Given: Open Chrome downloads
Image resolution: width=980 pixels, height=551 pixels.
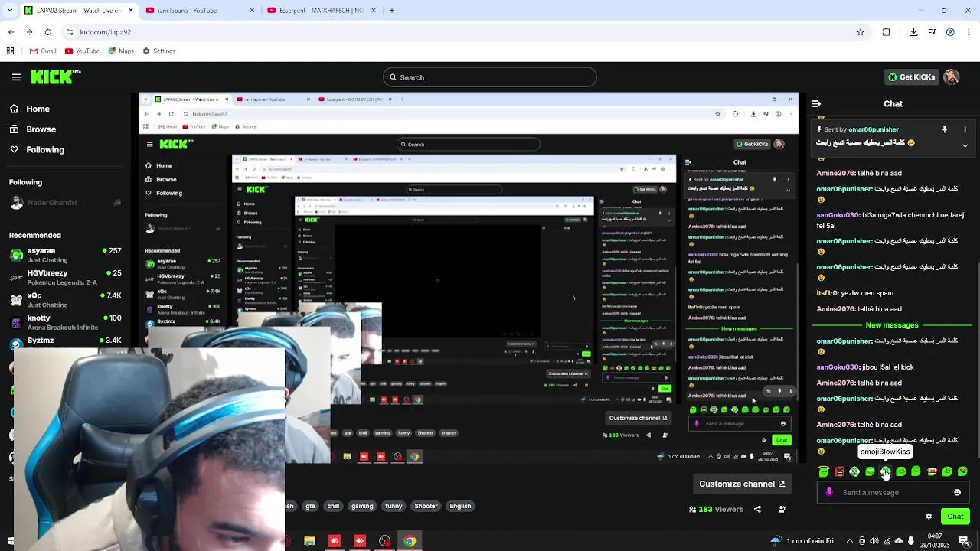Looking at the screenshot, I should [913, 32].
